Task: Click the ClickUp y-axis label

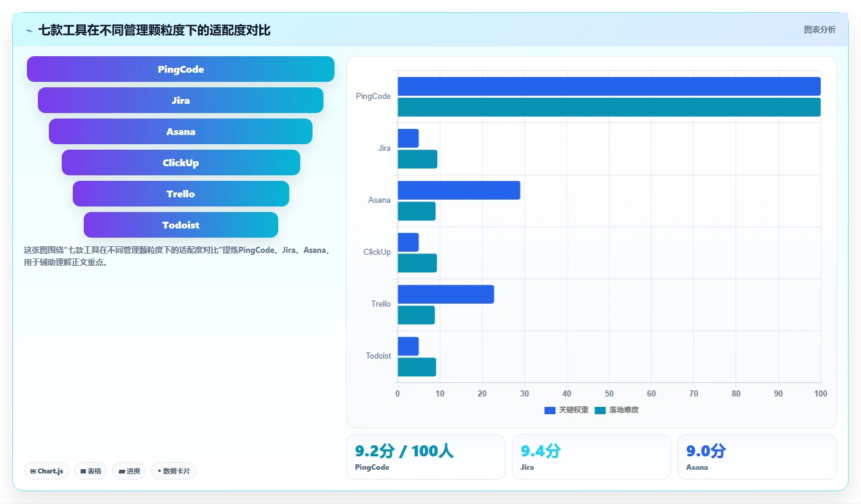Action: coord(377,252)
